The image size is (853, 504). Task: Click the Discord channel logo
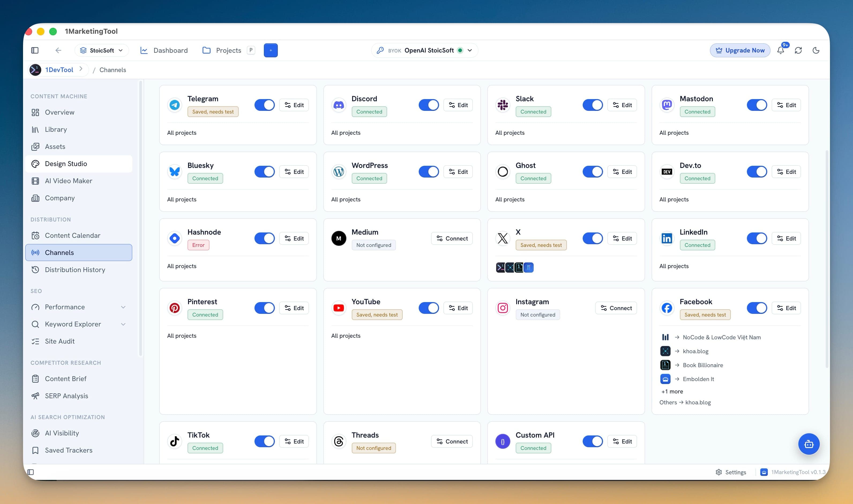tap(339, 105)
